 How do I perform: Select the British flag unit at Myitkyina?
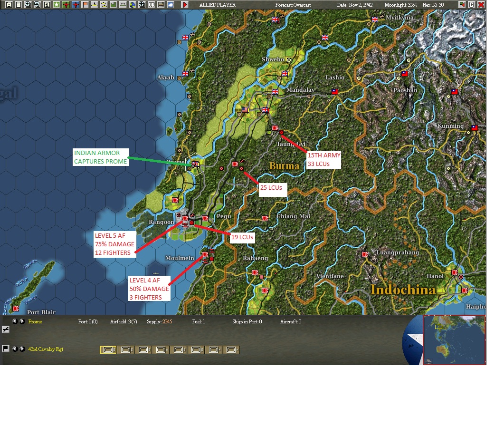[x=375, y=19]
